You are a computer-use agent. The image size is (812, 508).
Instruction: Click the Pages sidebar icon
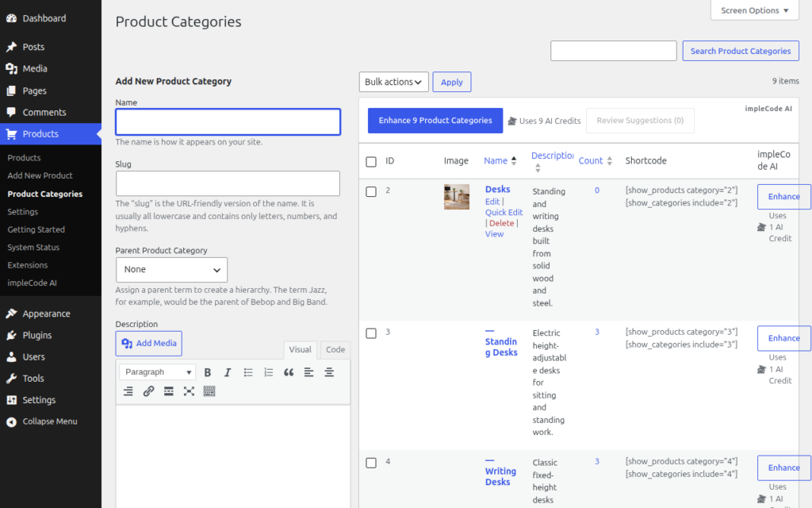click(x=11, y=90)
